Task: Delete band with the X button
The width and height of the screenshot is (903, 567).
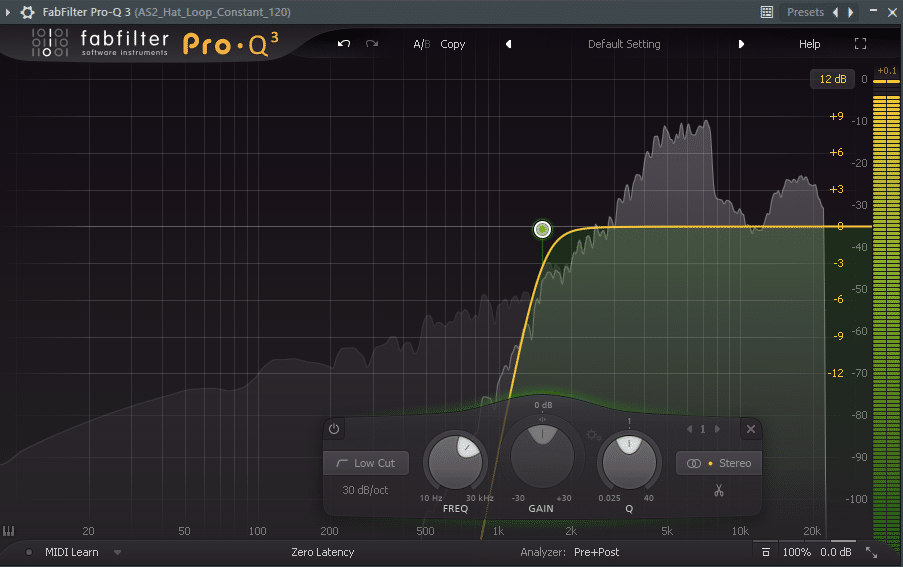Action: [750, 429]
